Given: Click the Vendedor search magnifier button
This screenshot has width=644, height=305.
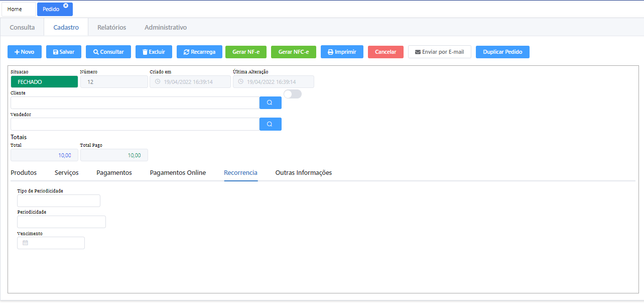Looking at the screenshot, I should coord(270,124).
